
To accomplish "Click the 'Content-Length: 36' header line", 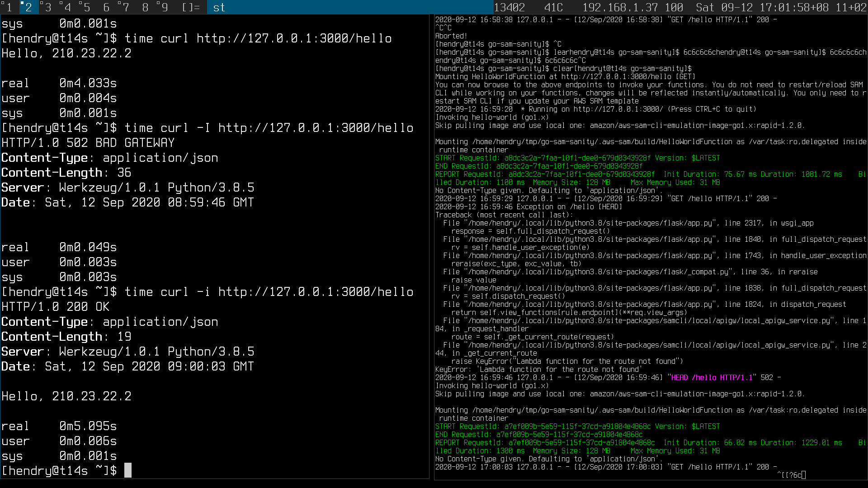I will pyautogui.click(x=66, y=173).
